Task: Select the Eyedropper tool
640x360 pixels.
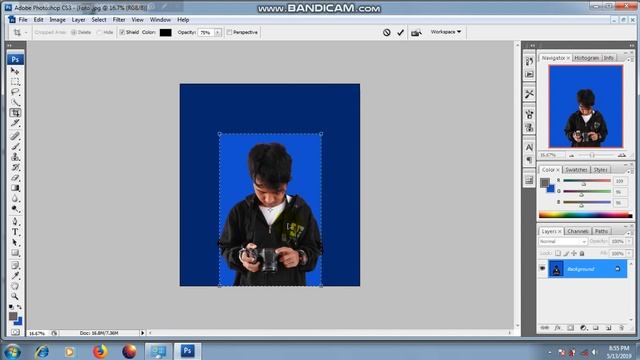Action: pos(15,276)
